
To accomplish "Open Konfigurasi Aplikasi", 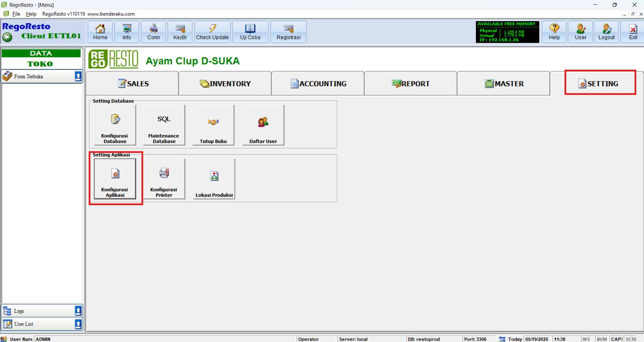I will (115, 179).
